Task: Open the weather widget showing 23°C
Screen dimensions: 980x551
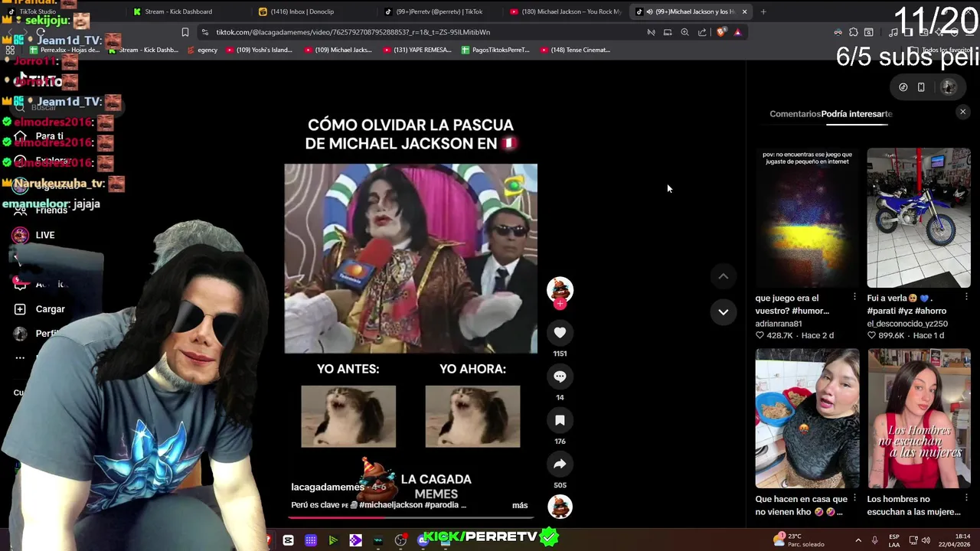Action: (800, 540)
